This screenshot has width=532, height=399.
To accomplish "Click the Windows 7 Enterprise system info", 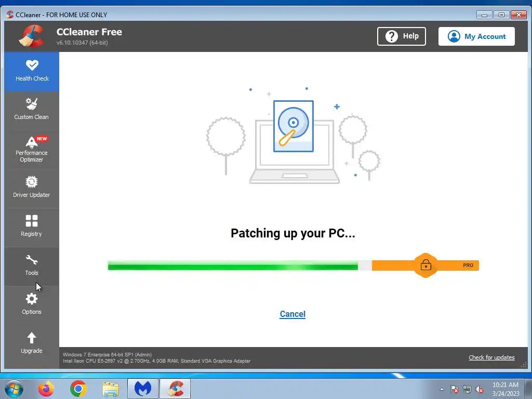I will tap(107, 354).
